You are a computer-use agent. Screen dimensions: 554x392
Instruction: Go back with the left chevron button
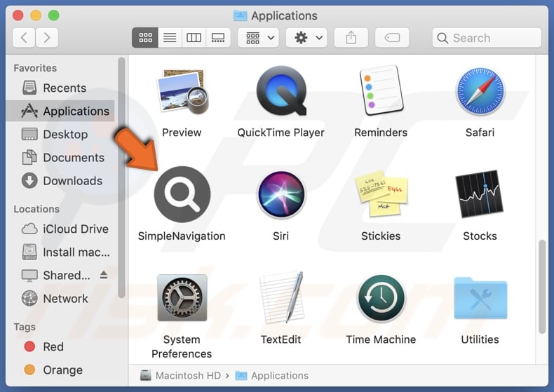pyautogui.click(x=24, y=37)
